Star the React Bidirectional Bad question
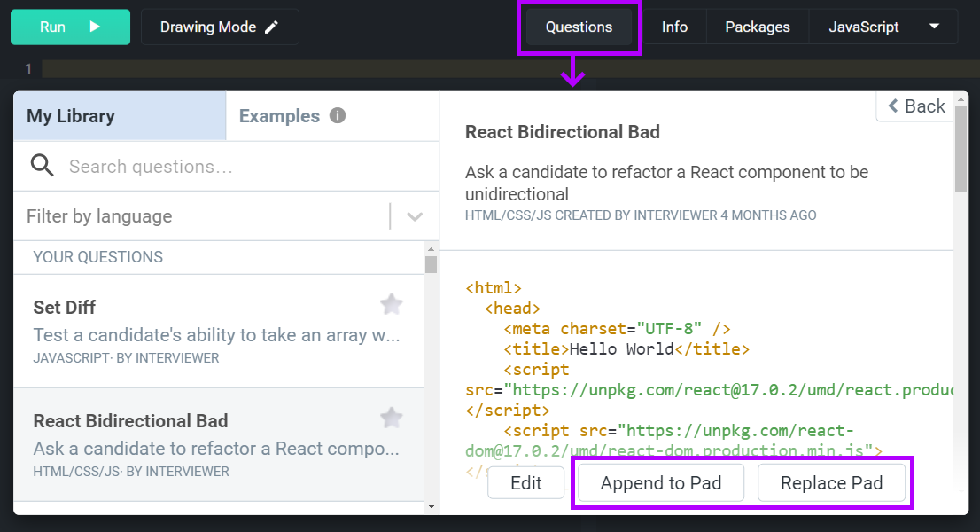The height and width of the screenshot is (532, 980). [392, 419]
